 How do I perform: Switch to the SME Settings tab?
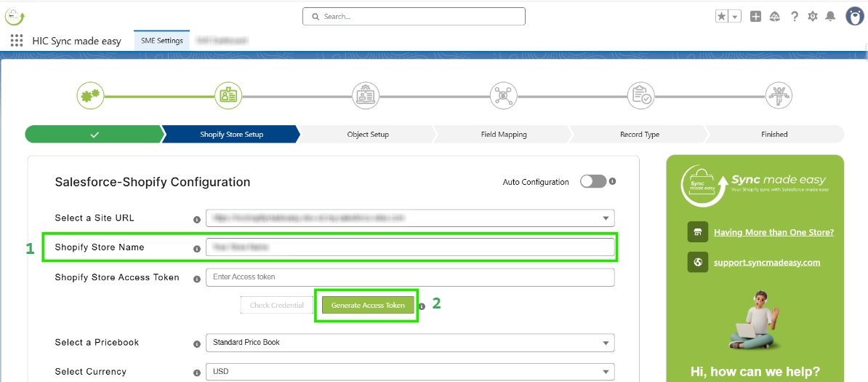(x=161, y=41)
